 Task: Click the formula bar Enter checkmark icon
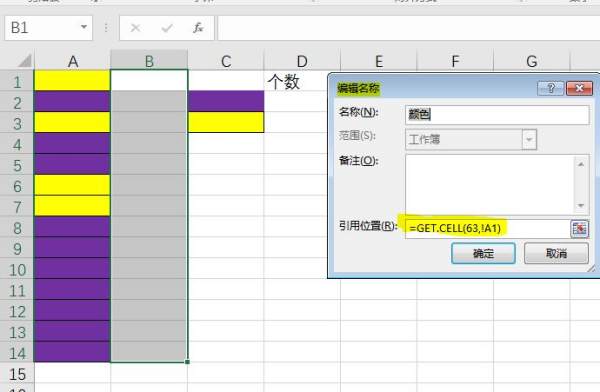pos(167,28)
